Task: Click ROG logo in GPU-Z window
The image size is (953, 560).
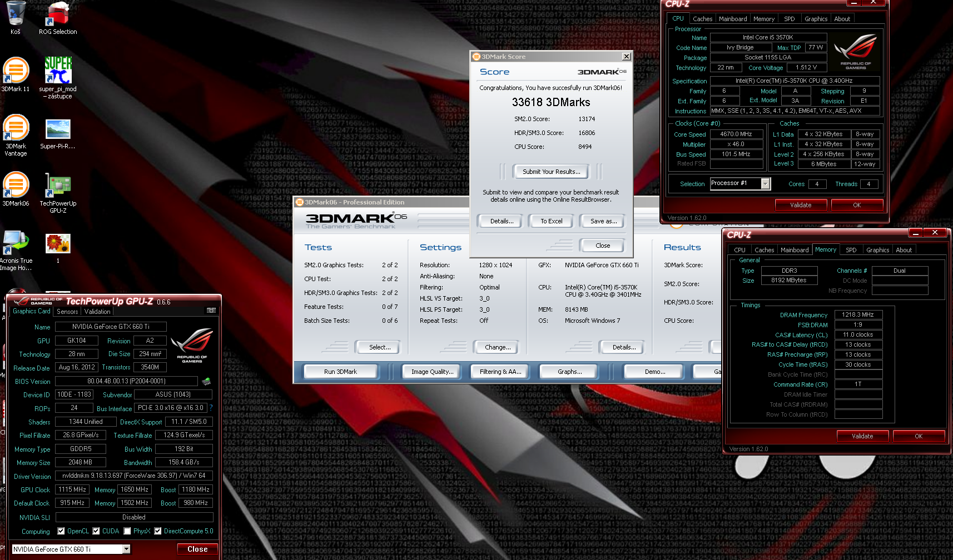Action: (x=192, y=345)
